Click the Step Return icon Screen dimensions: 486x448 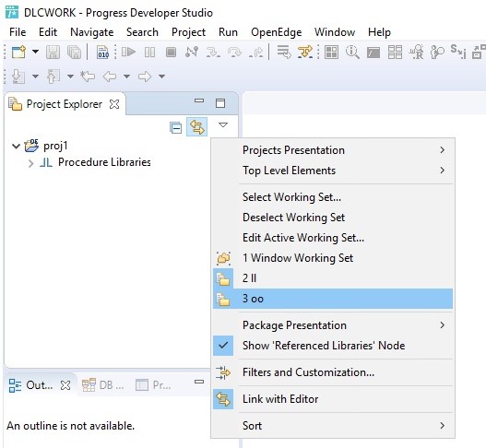point(255,53)
